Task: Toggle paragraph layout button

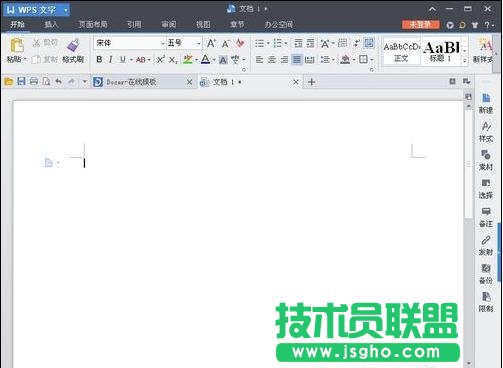Action: pos(369,43)
